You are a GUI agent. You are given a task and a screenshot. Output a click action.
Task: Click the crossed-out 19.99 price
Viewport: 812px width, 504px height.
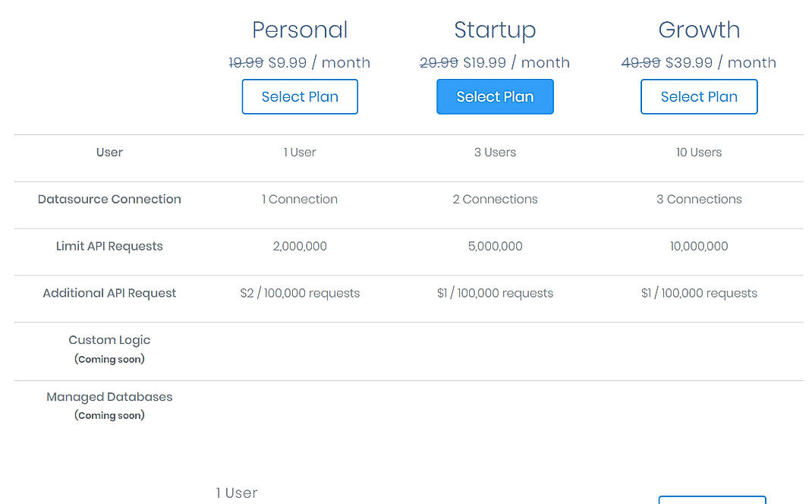pyautogui.click(x=246, y=62)
